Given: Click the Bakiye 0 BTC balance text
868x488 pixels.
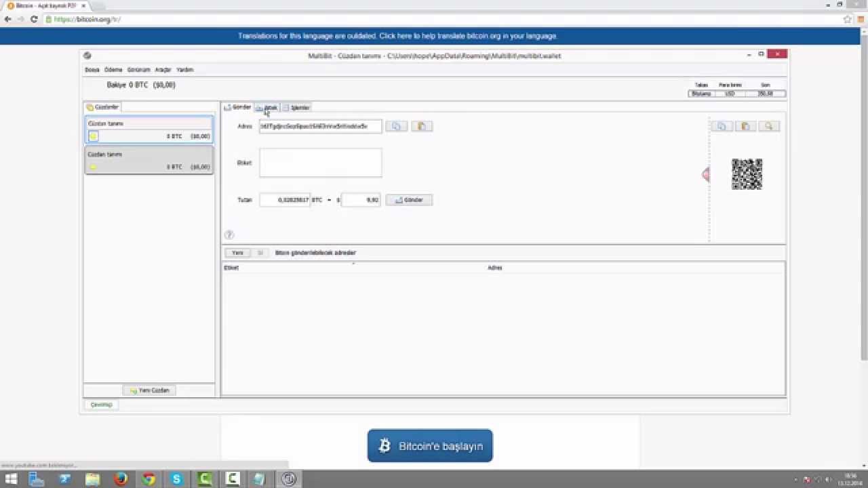Looking at the screenshot, I should click(x=141, y=85).
